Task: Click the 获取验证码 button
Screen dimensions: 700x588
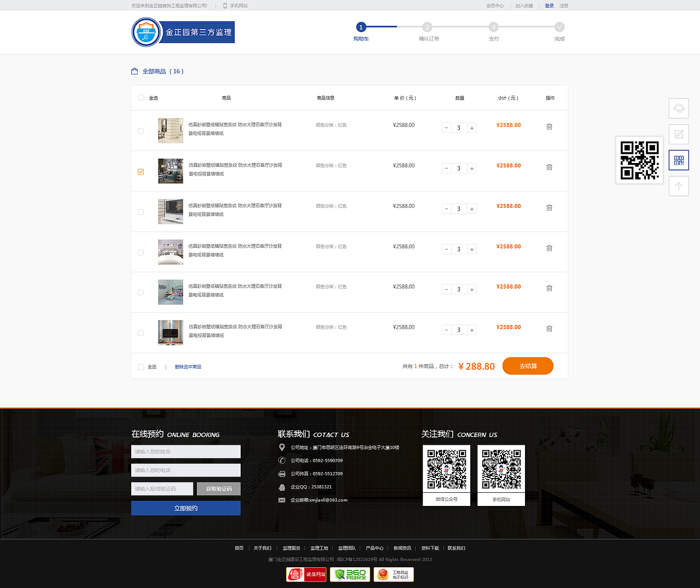Action: (219, 489)
